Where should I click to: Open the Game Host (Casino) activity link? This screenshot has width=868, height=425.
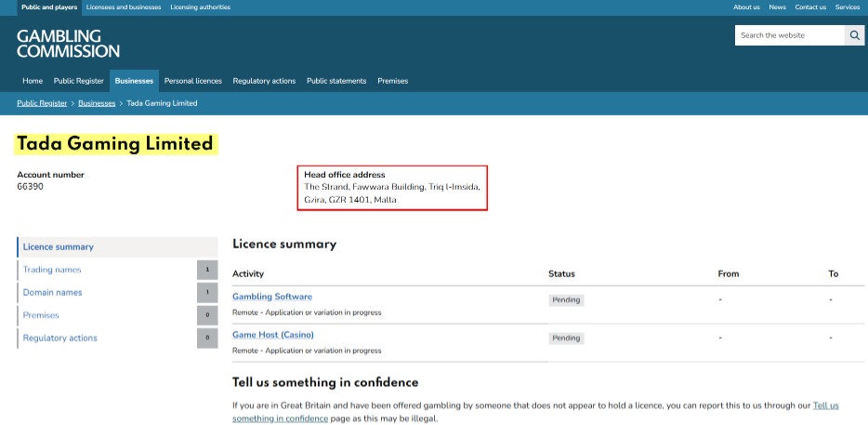(x=273, y=335)
